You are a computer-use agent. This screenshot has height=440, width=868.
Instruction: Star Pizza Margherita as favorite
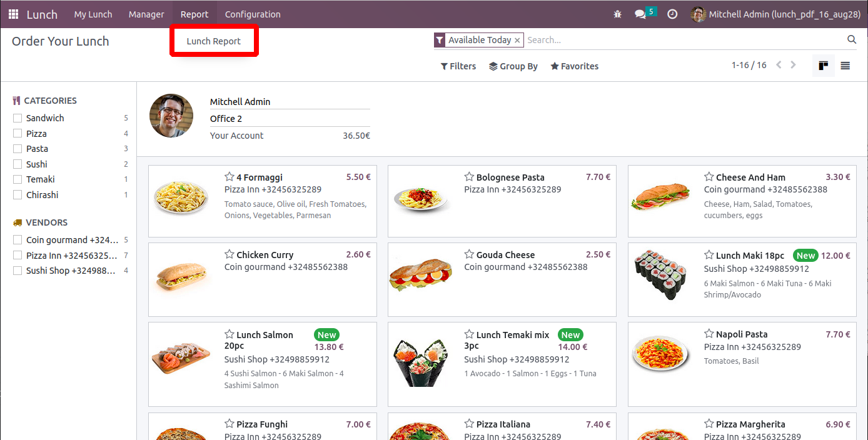point(709,424)
